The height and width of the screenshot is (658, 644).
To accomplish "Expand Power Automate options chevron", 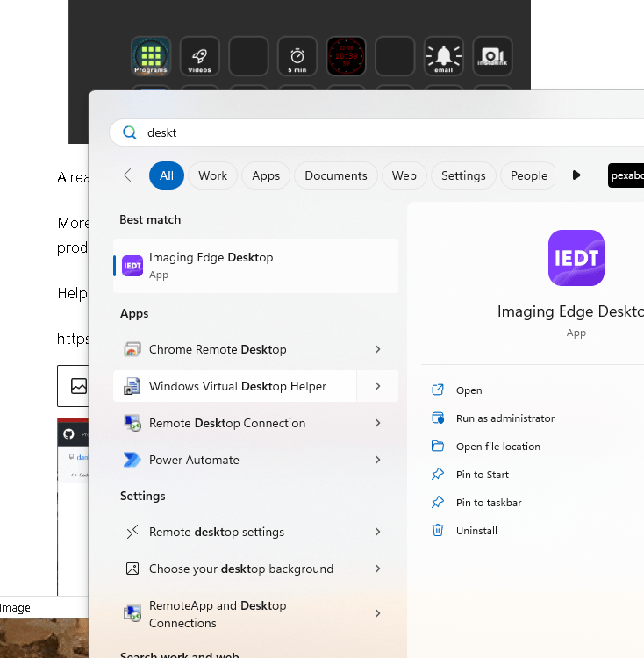I will pyautogui.click(x=377, y=460).
